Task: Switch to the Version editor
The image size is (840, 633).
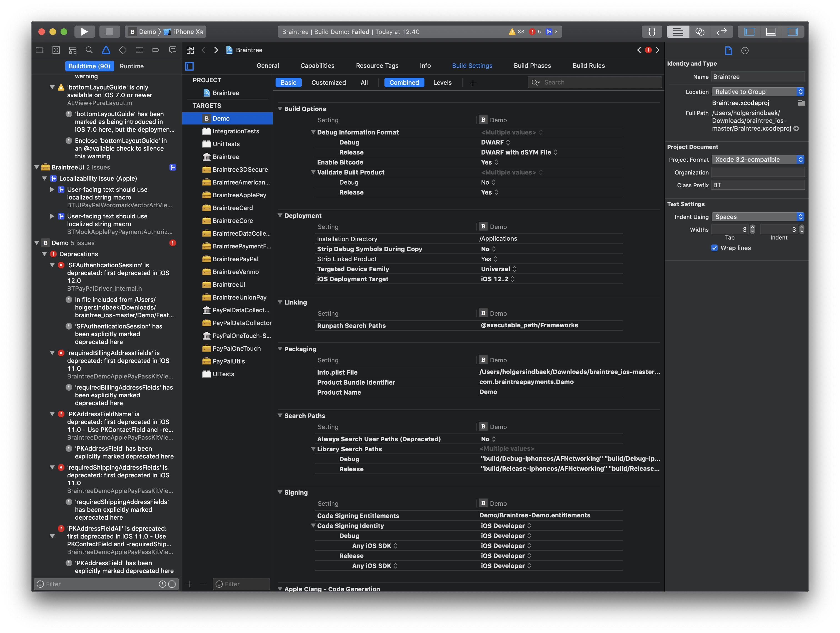Action: pyautogui.click(x=721, y=31)
